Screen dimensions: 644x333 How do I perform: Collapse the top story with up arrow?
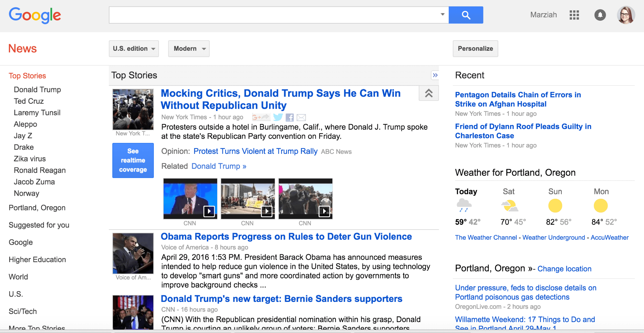(x=428, y=93)
